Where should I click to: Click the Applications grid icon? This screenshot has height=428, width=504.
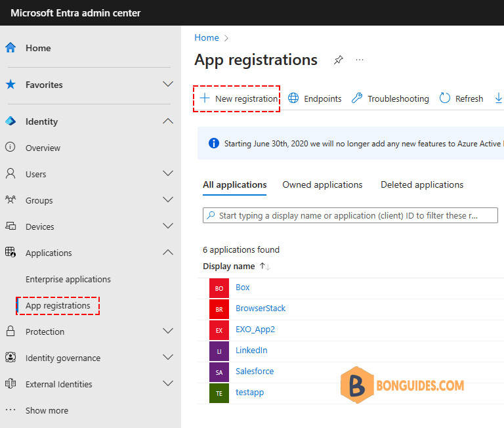tap(10, 252)
